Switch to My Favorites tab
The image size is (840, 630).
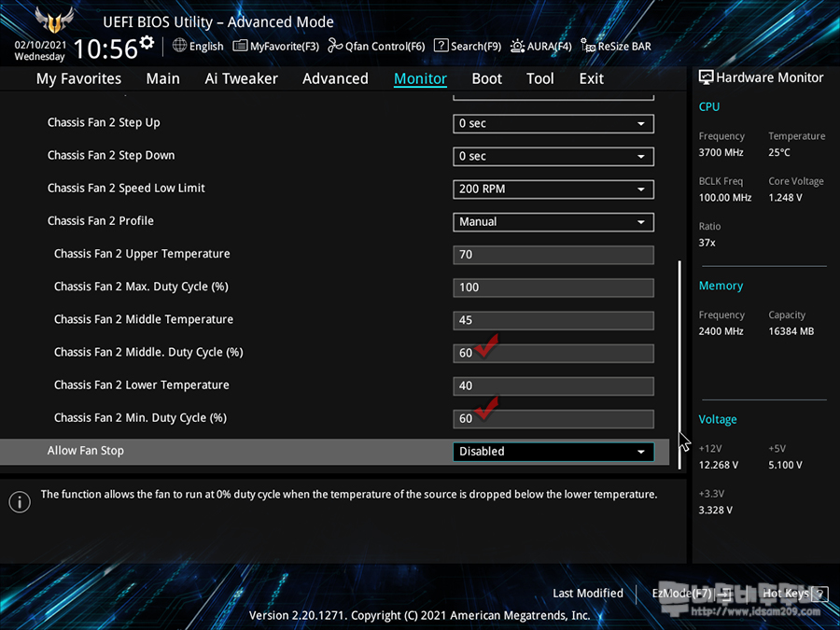pyautogui.click(x=78, y=78)
